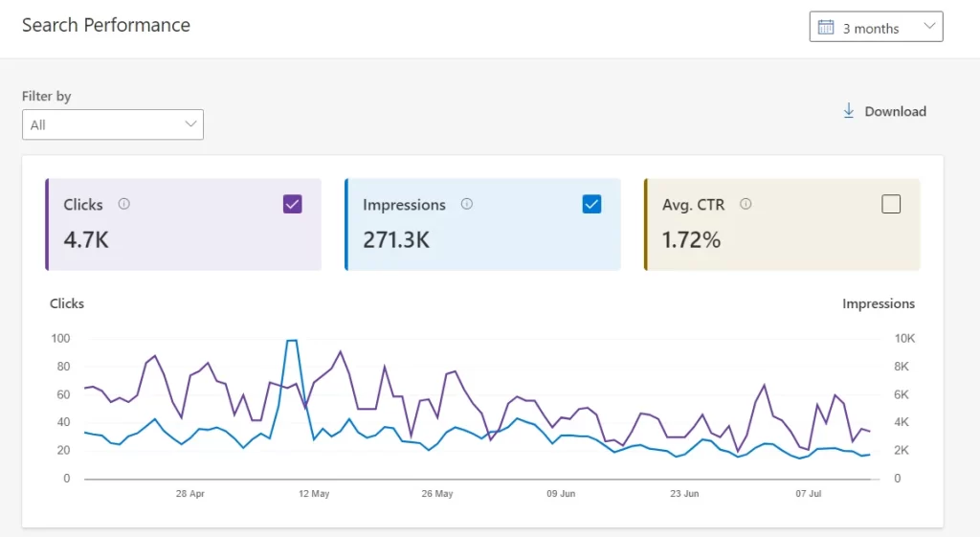Select the 271.3K Impressions total value
The image size is (980, 537).
[396, 240]
